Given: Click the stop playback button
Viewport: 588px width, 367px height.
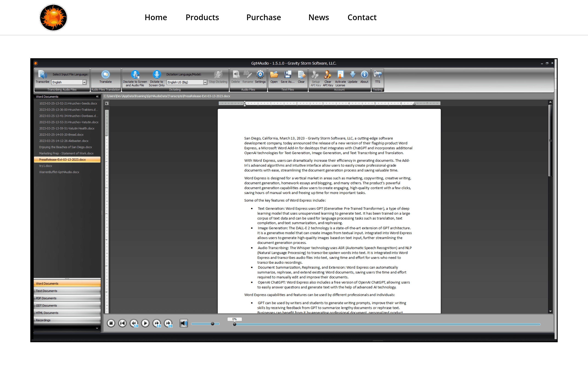Looking at the screenshot, I should tap(111, 323).
